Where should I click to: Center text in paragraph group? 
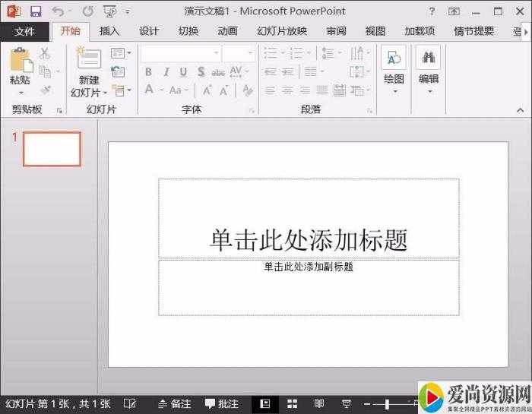(287, 90)
